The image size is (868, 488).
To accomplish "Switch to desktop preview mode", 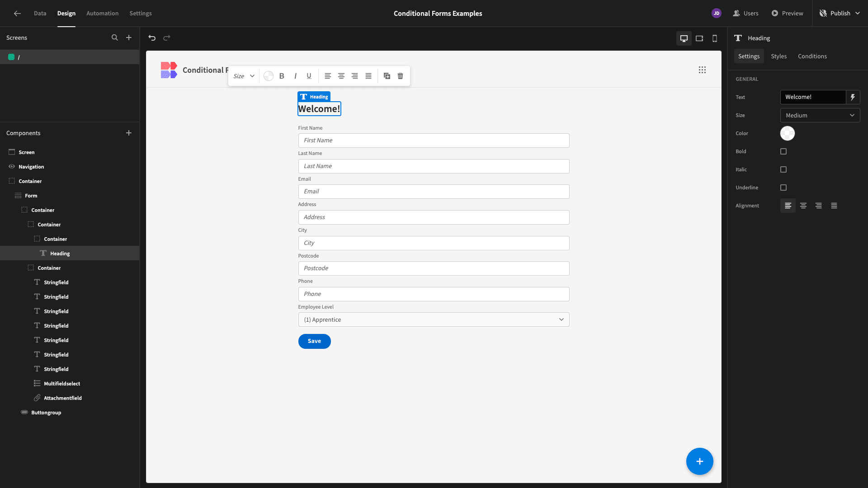I will click(684, 38).
